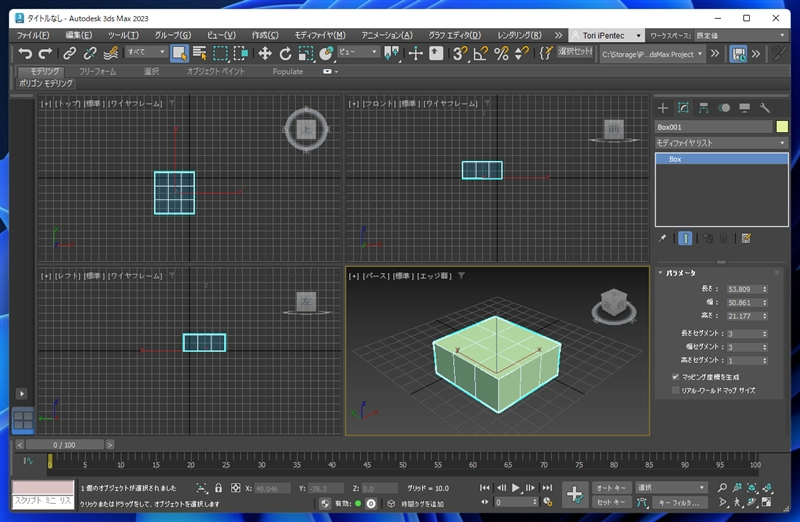
Task: Click the Pin Stack icon
Action: (x=662, y=238)
